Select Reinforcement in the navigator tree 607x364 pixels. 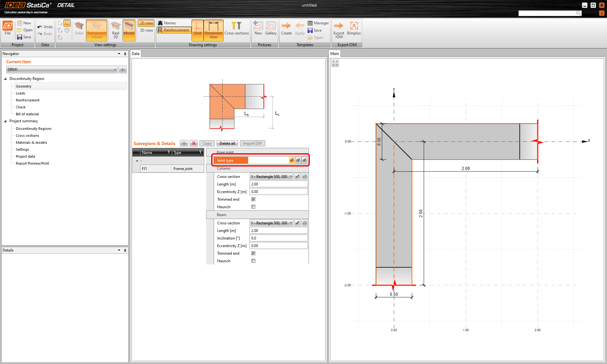click(28, 100)
